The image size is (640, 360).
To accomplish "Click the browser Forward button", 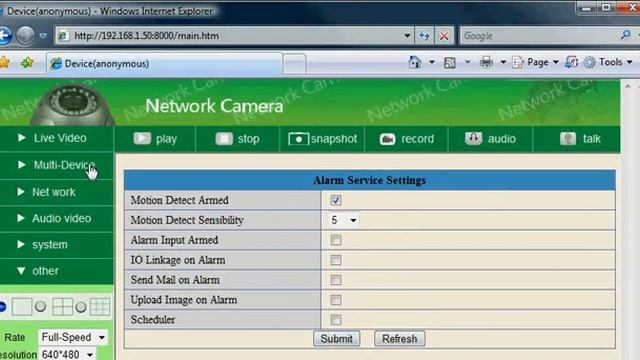I will tap(25, 36).
